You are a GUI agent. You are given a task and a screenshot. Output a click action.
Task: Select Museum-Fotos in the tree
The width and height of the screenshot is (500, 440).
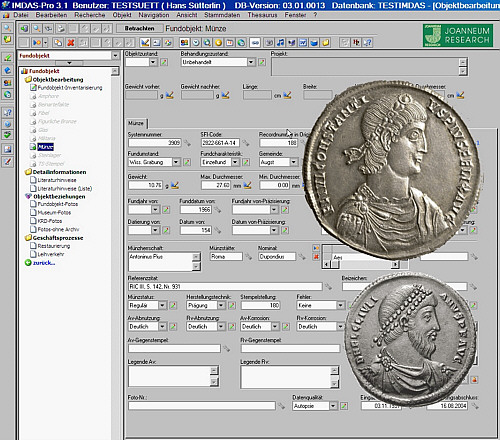coord(54,213)
